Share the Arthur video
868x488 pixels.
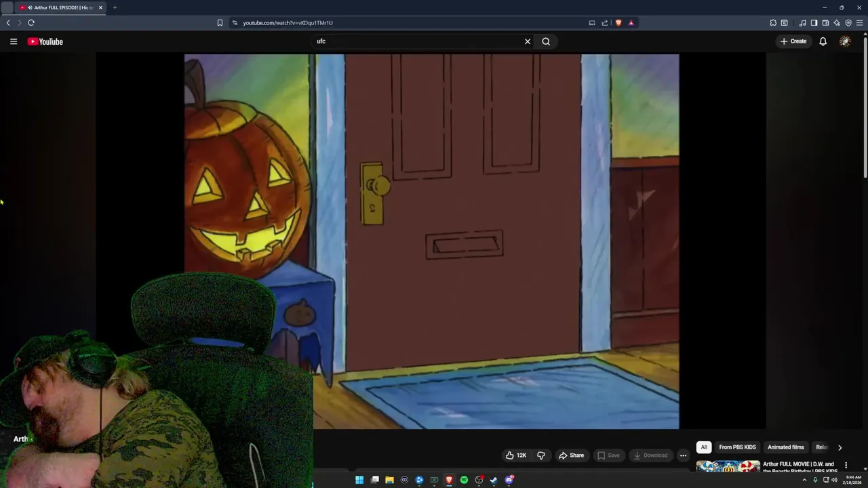coord(571,455)
